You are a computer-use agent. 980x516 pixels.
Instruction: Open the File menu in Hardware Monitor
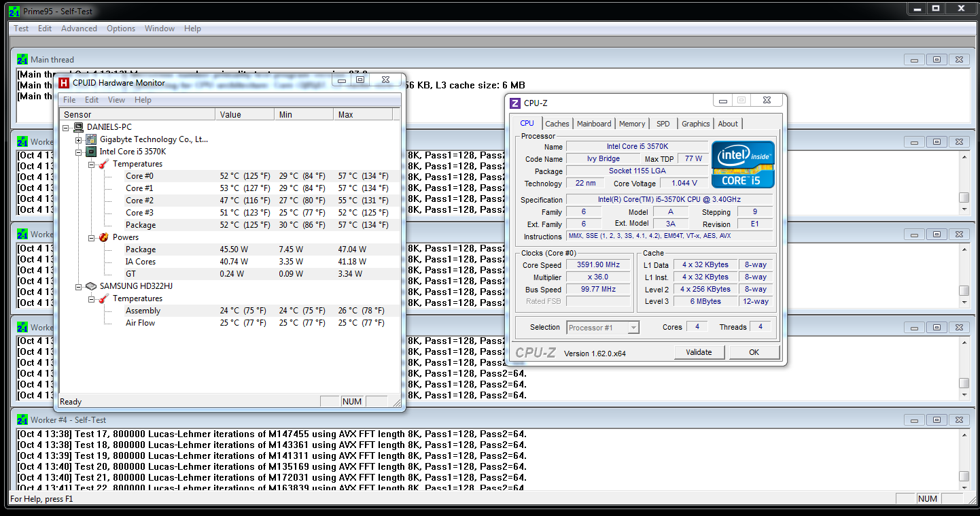tap(69, 100)
